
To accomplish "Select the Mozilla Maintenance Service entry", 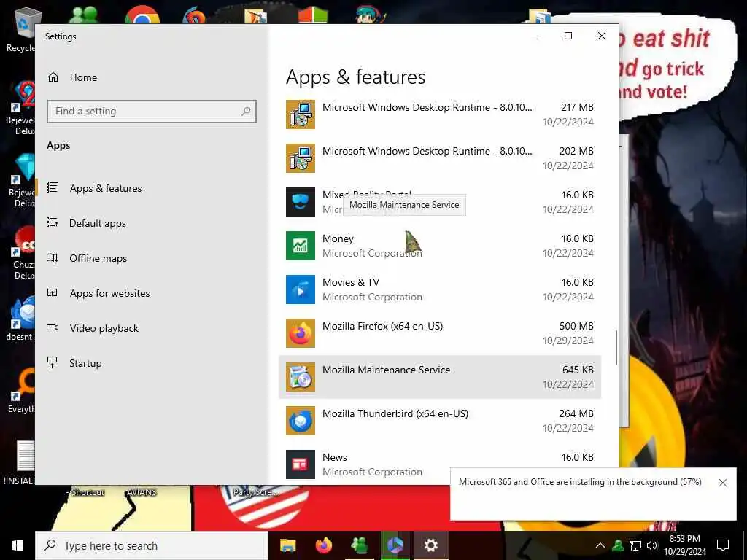I will point(440,377).
